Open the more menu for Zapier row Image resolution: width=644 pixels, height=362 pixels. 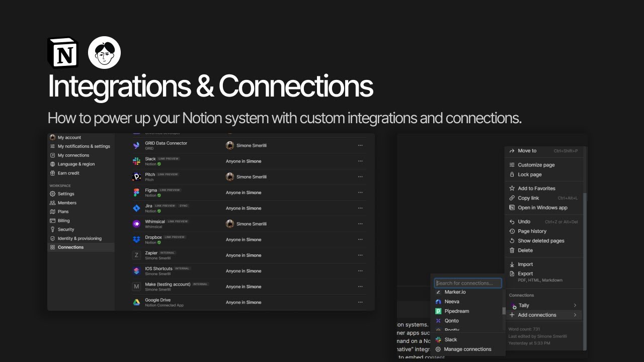[x=360, y=255]
